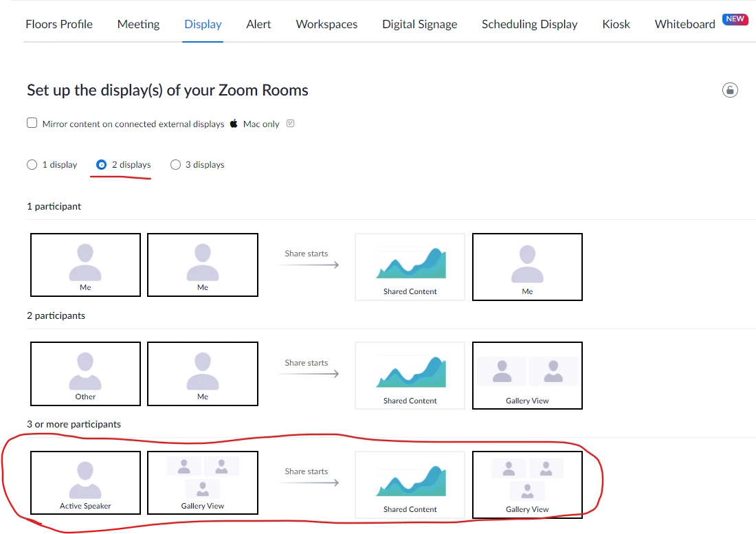Image resolution: width=756 pixels, height=534 pixels.
Task: Go to the Kiosk tab
Action: pyautogui.click(x=616, y=24)
